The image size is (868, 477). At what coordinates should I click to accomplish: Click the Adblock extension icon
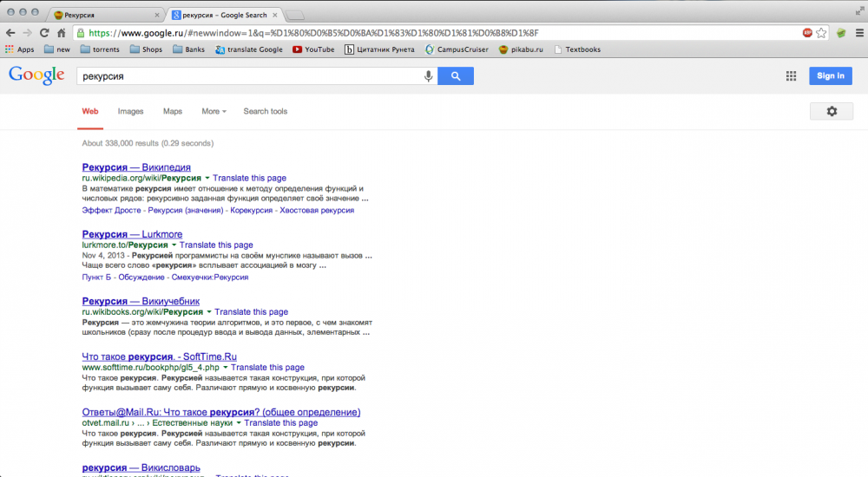click(x=807, y=33)
